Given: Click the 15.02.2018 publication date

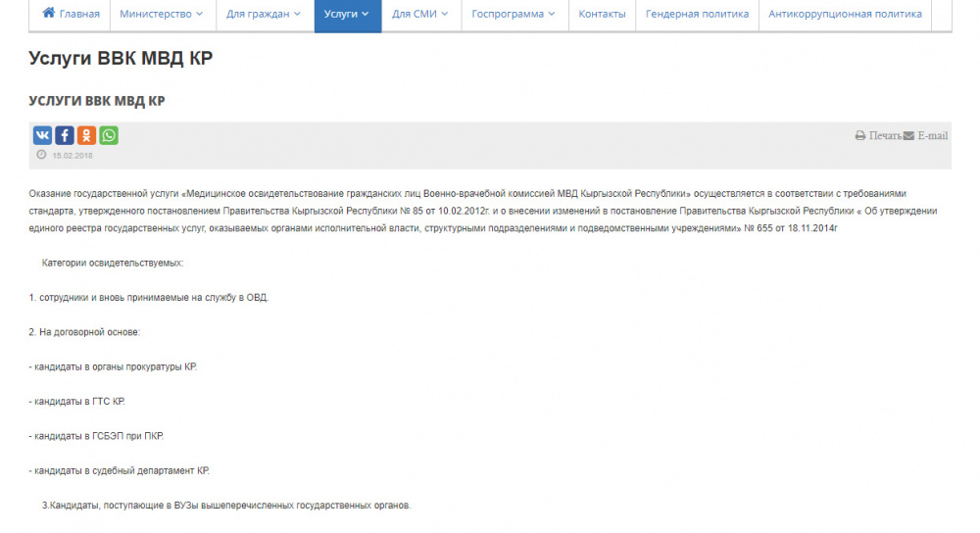Looking at the screenshot, I should click(x=73, y=156).
